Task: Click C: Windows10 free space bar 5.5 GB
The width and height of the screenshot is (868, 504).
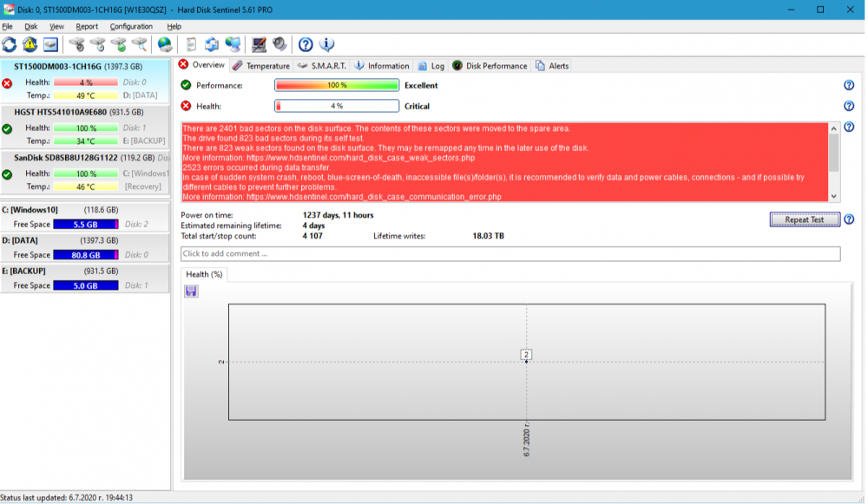Action: [x=86, y=224]
